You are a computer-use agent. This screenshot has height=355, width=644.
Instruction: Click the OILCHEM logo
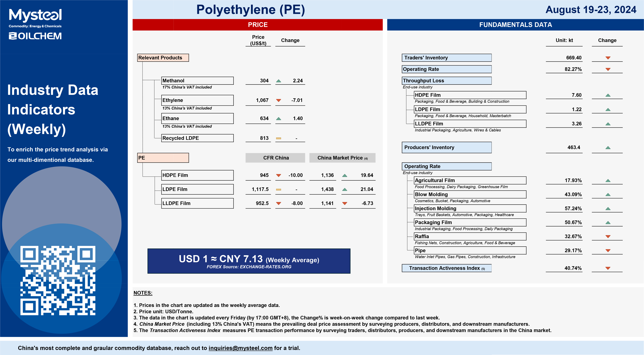click(x=35, y=36)
